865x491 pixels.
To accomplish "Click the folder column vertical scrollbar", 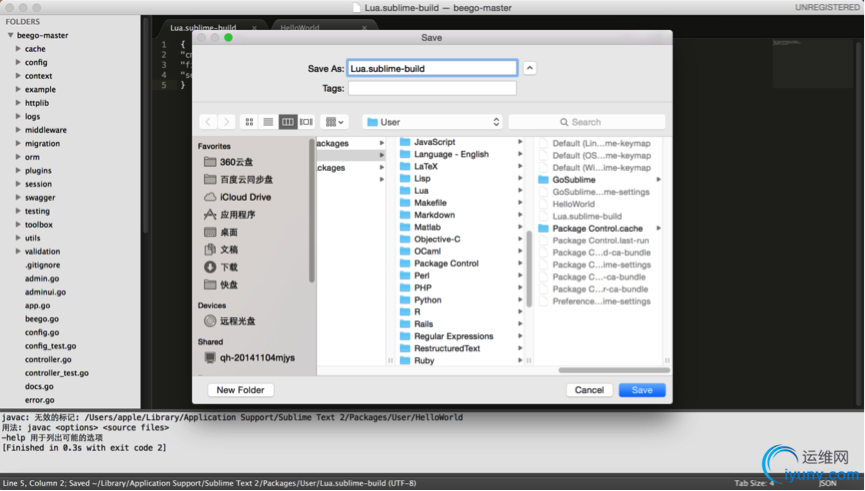I will click(529, 269).
